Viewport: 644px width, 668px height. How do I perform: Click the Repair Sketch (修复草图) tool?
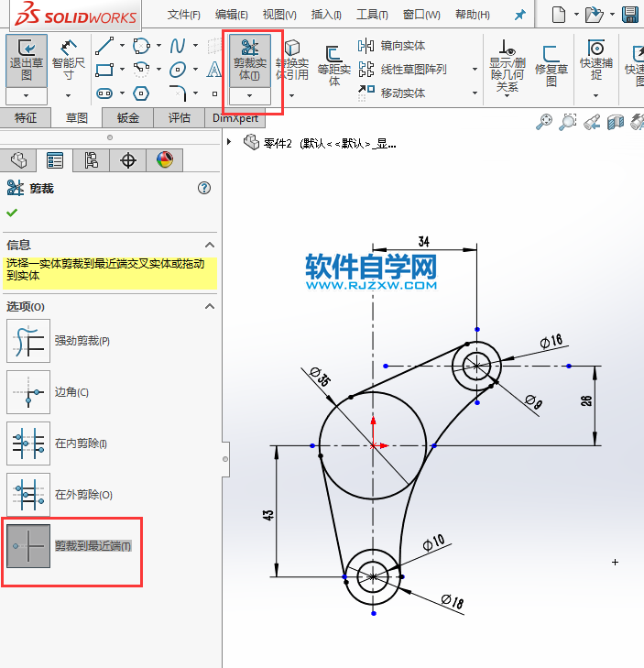[551, 64]
